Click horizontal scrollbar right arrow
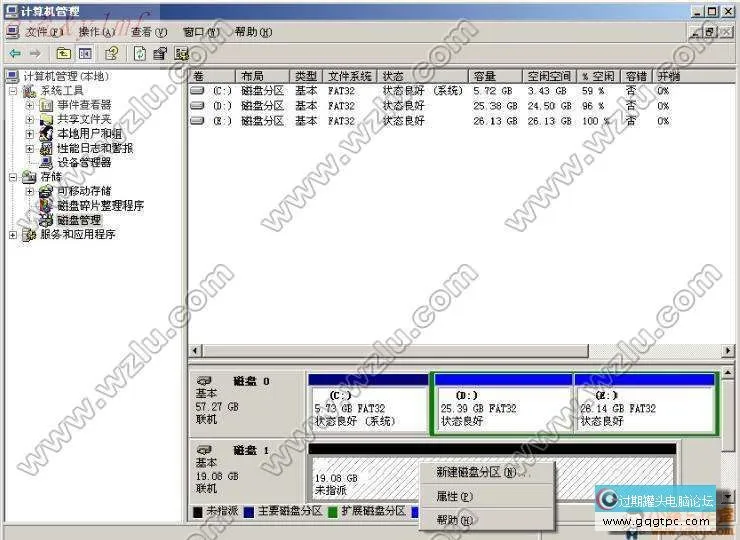The image size is (740, 540). [728, 351]
